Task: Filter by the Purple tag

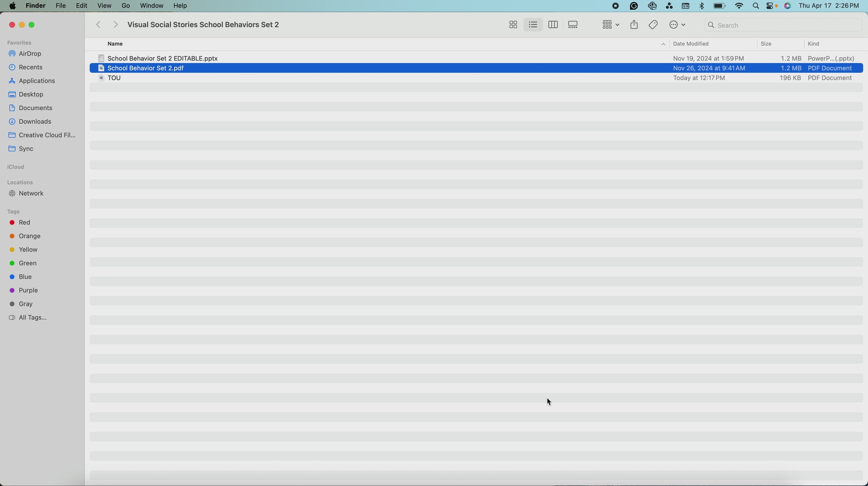Action: [x=28, y=290]
